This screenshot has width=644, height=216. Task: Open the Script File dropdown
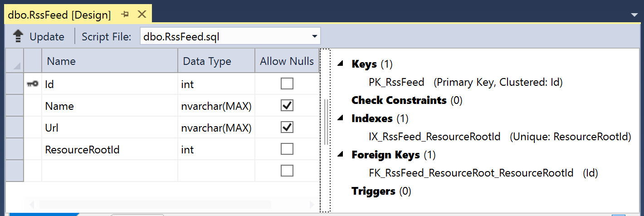tap(315, 36)
